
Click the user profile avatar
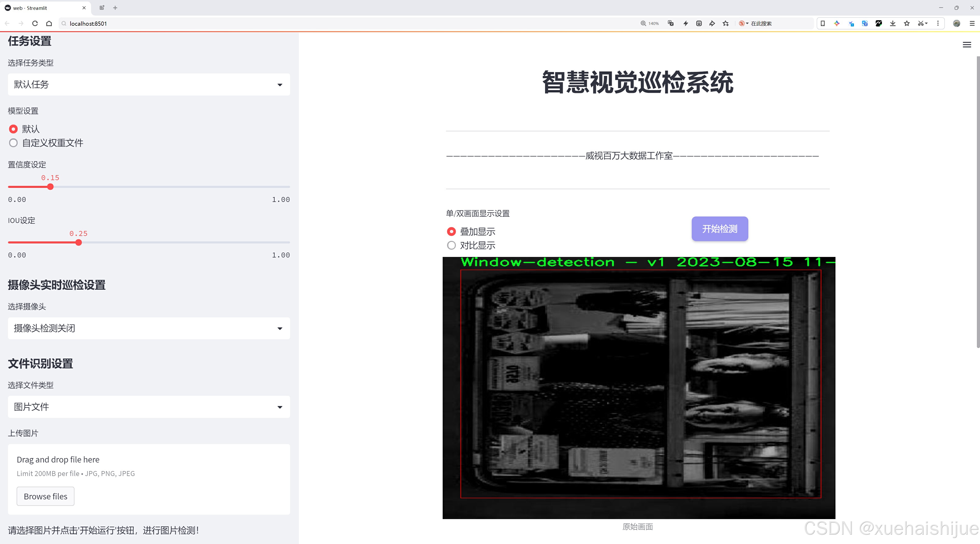tap(956, 24)
